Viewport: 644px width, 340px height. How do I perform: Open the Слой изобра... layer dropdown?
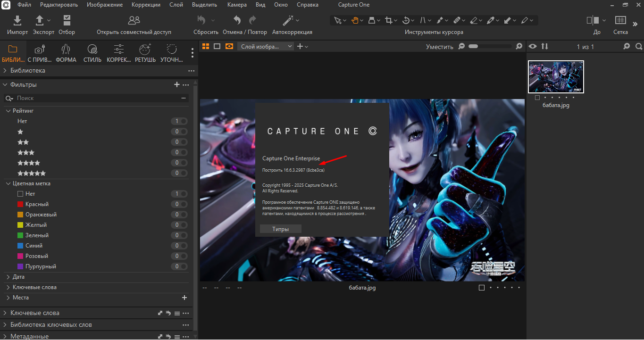[266, 46]
